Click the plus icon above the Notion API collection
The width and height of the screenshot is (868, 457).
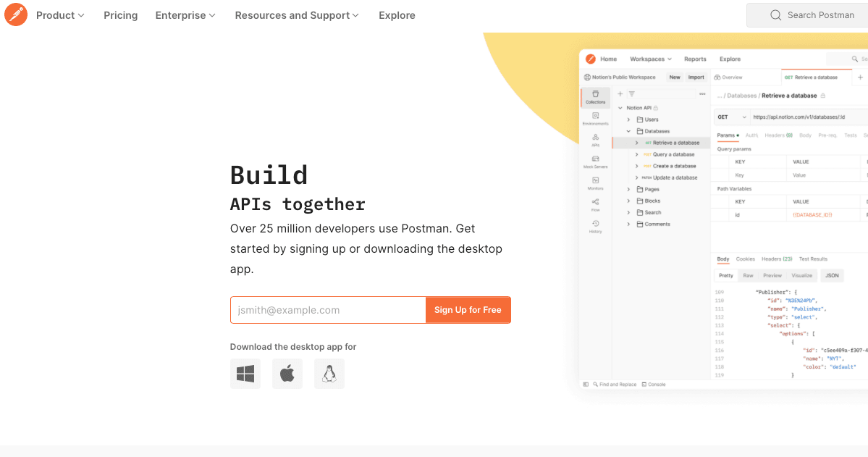tap(620, 94)
